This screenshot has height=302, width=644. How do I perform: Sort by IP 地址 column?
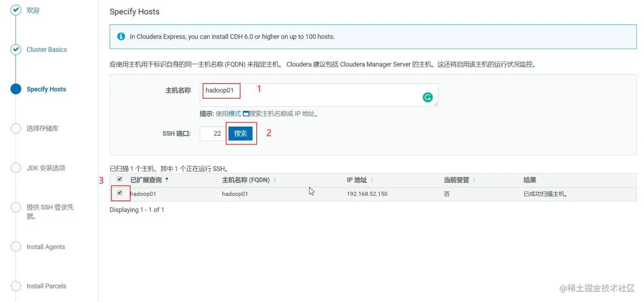360,180
